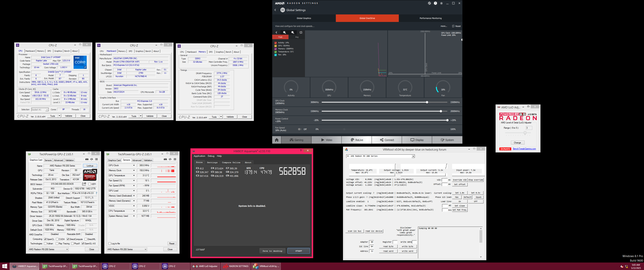
Task: Select Avg tab in OverDrive graph
Action: pyautogui.click(x=297, y=37)
